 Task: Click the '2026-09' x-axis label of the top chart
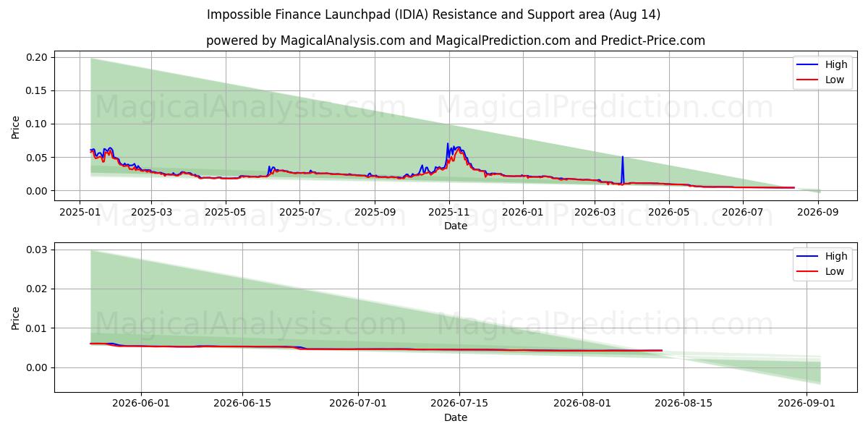(818, 212)
